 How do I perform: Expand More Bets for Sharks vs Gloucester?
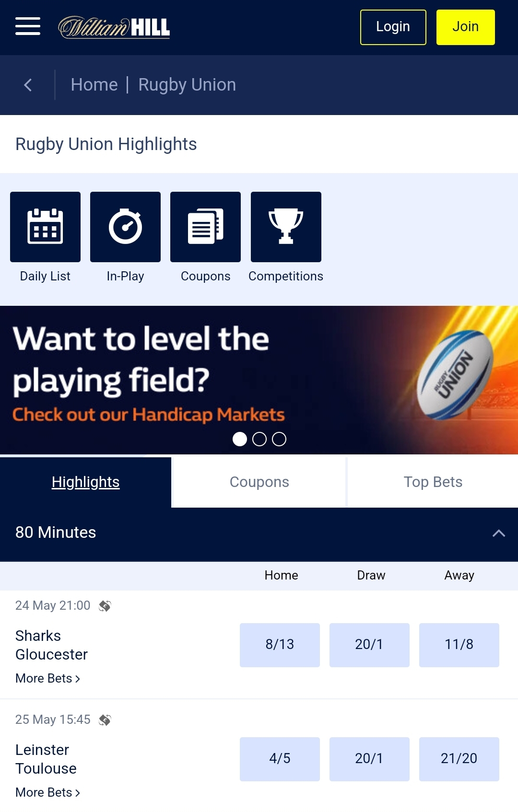tap(47, 678)
